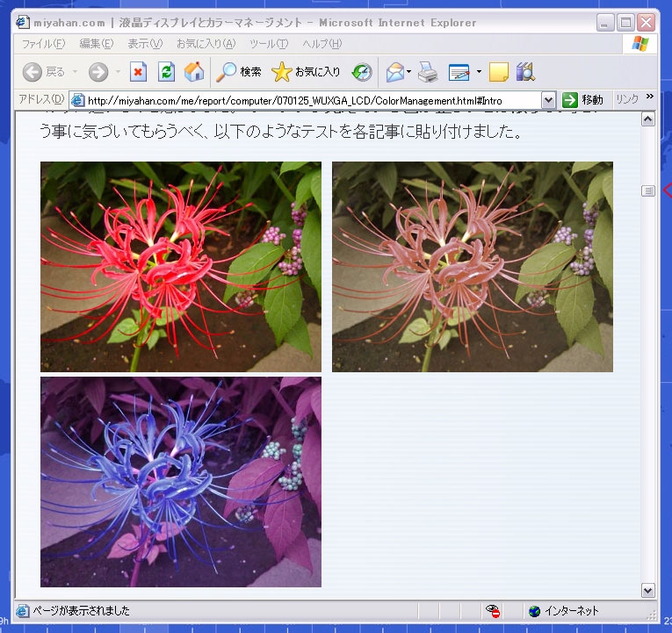Expand the Back button history dropdown

[x=75, y=71]
